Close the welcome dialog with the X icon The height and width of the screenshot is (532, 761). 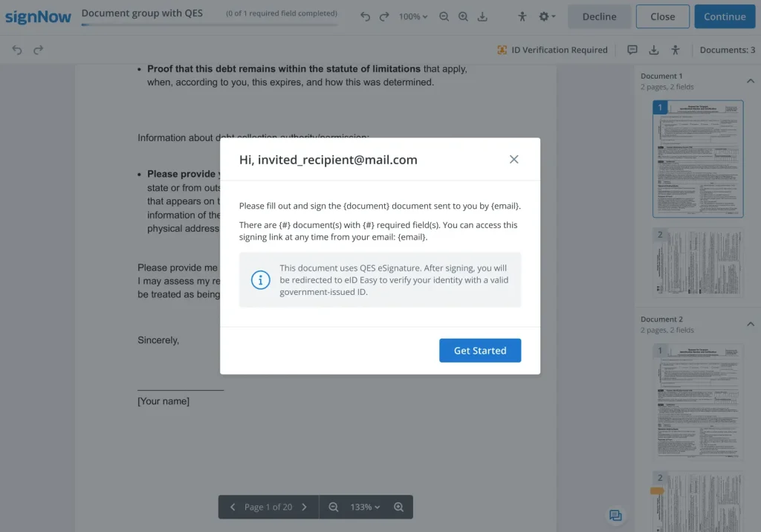pyautogui.click(x=514, y=160)
